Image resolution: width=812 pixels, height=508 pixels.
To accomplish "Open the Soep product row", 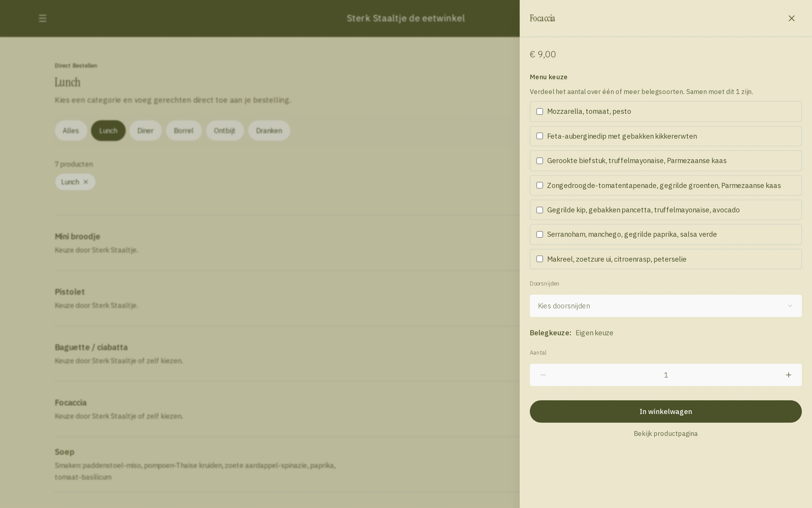I will 64,452.
